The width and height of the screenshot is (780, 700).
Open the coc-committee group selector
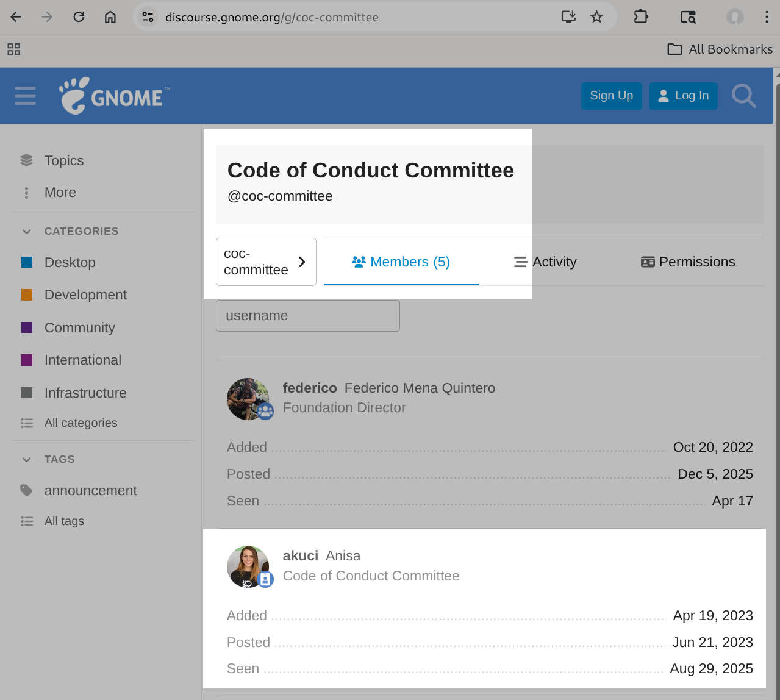tap(266, 262)
